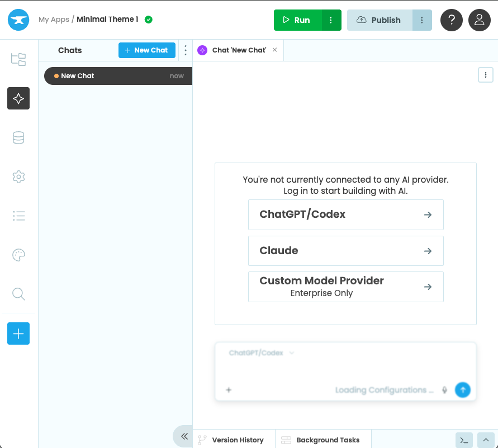Viewport: 498px width, 448px height.
Task: Open the Run options three-dot menu
Action: click(331, 20)
